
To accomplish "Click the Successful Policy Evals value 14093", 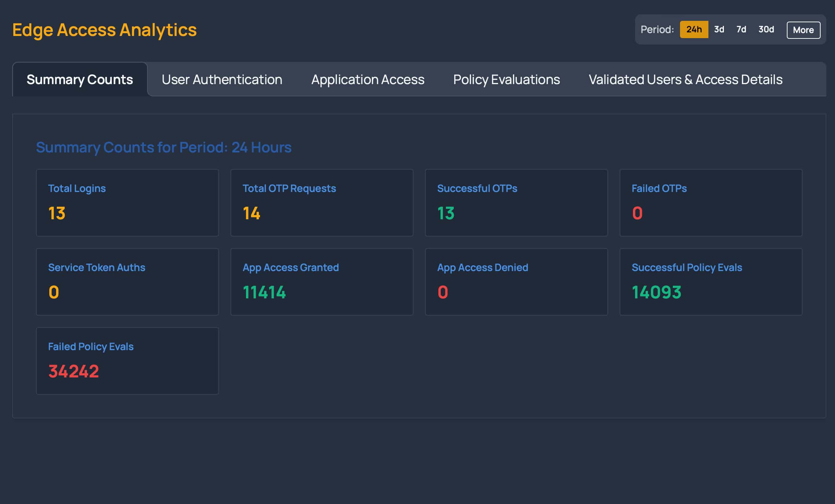I will coord(657,292).
